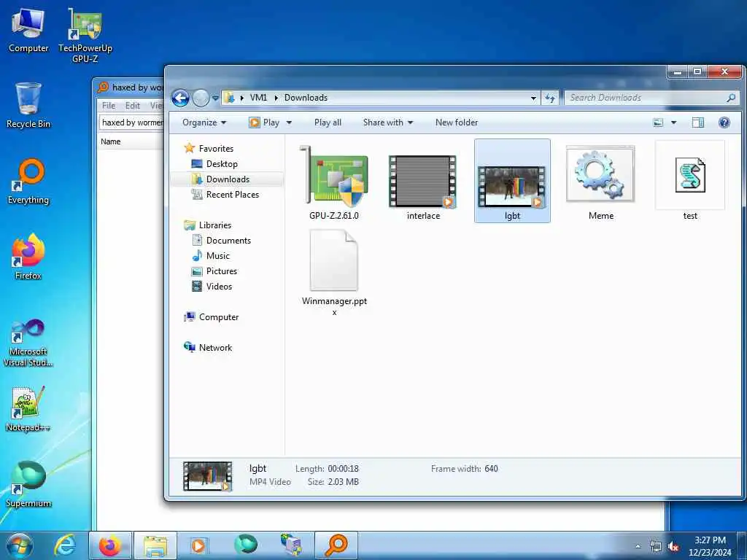
Task: Open the Organize menu
Action: [204, 122]
